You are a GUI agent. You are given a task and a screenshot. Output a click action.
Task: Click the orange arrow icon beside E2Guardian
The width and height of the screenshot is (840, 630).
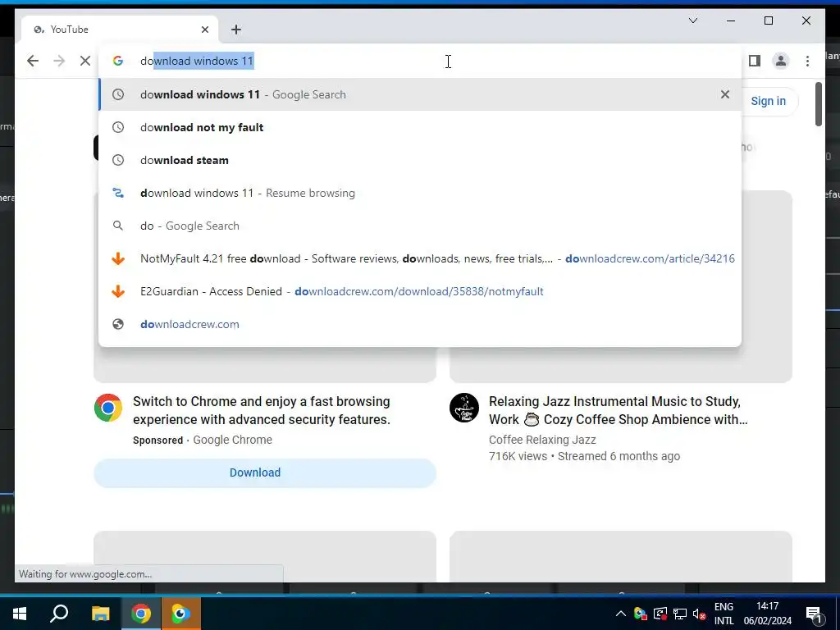pyautogui.click(x=118, y=291)
